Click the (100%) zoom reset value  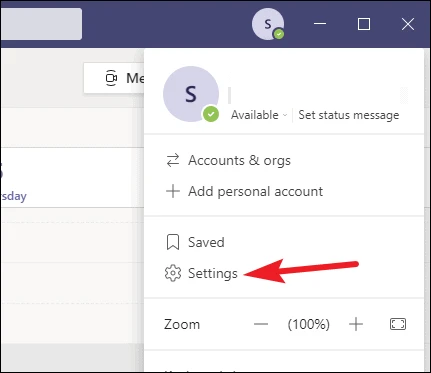point(308,324)
